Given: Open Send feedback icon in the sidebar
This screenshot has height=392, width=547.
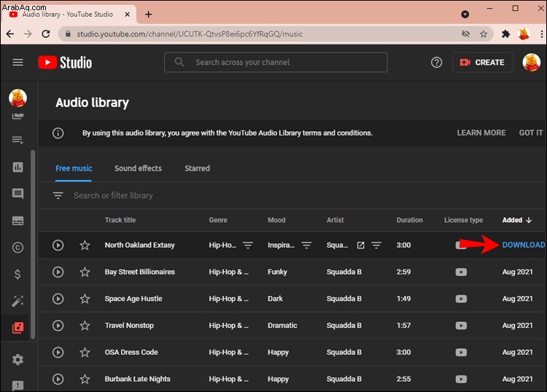Looking at the screenshot, I should pyautogui.click(x=18, y=385).
